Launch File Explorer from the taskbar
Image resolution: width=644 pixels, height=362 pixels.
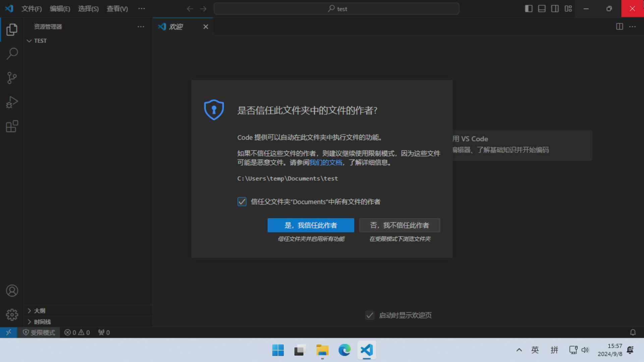[x=322, y=350]
